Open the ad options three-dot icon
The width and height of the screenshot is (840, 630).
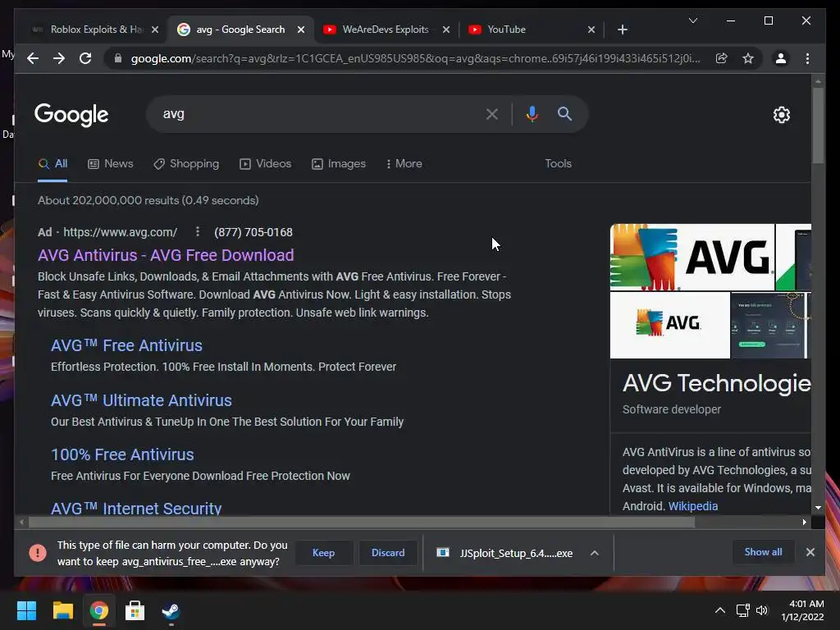pos(198,231)
